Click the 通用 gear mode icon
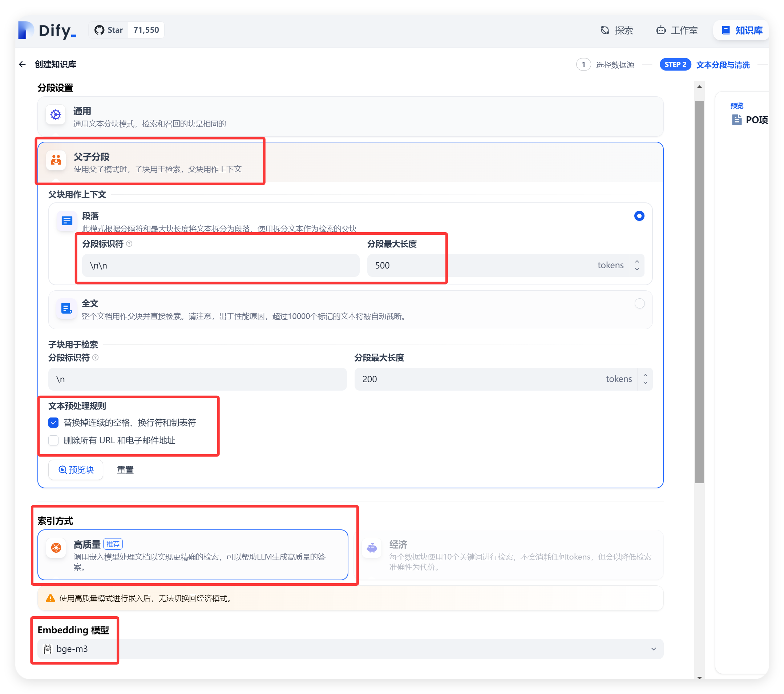784x694 pixels. pos(56,115)
